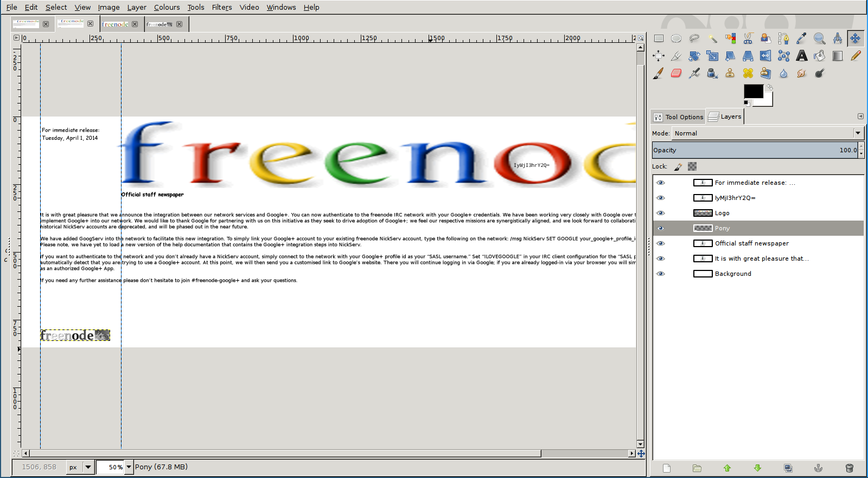Open the image menu triangle at ruler corner
This screenshot has width=868, height=478.
click(16, 38)
